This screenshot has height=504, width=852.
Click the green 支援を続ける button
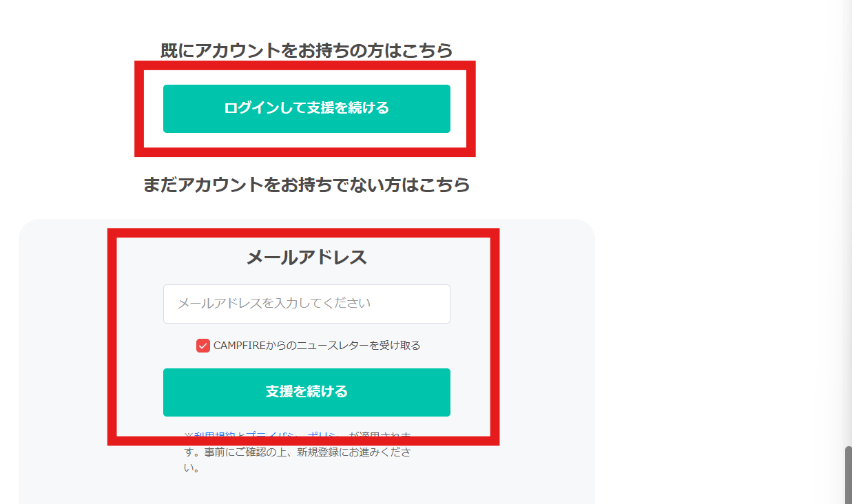tap(306, 392)
